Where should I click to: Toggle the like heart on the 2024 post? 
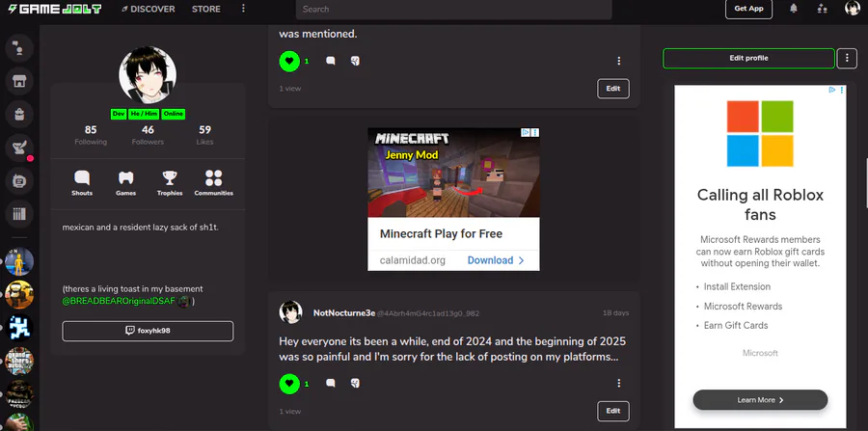tap(289, 383)
